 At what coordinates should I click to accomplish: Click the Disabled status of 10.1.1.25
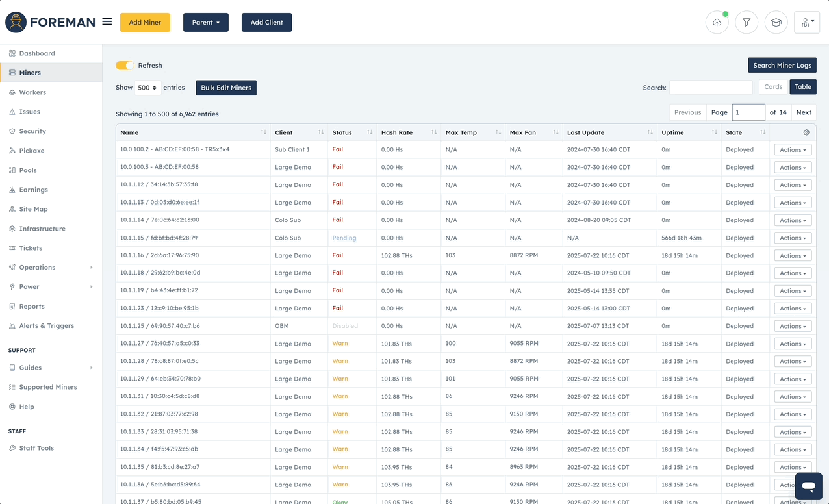pyautogui.click(x=345, y=327)
